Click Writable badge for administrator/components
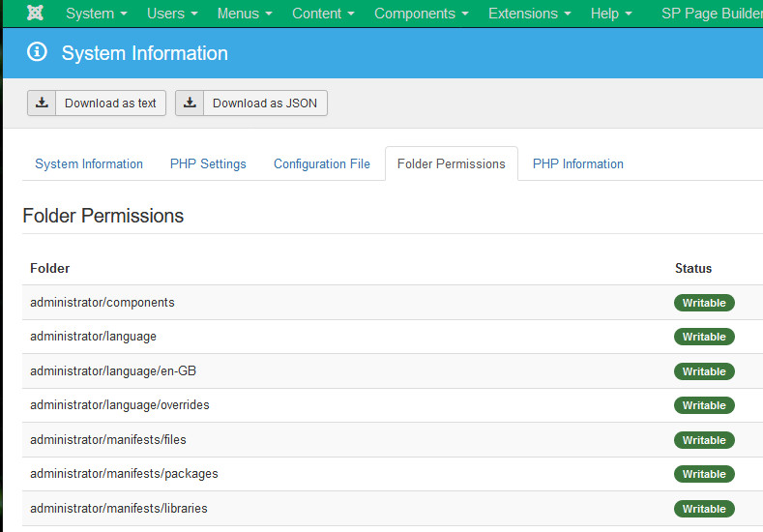 [704, 303]
